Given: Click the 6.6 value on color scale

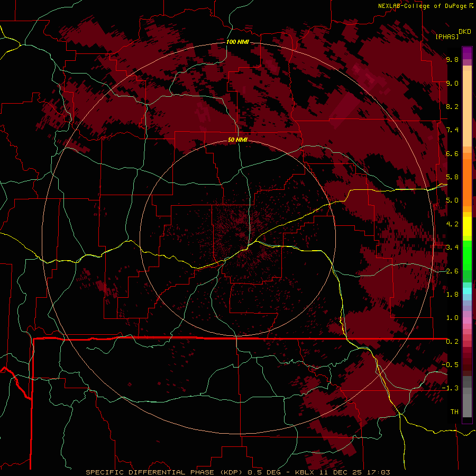Looking at the screenshot, I should pyautogui.click(x=452, y=153).
